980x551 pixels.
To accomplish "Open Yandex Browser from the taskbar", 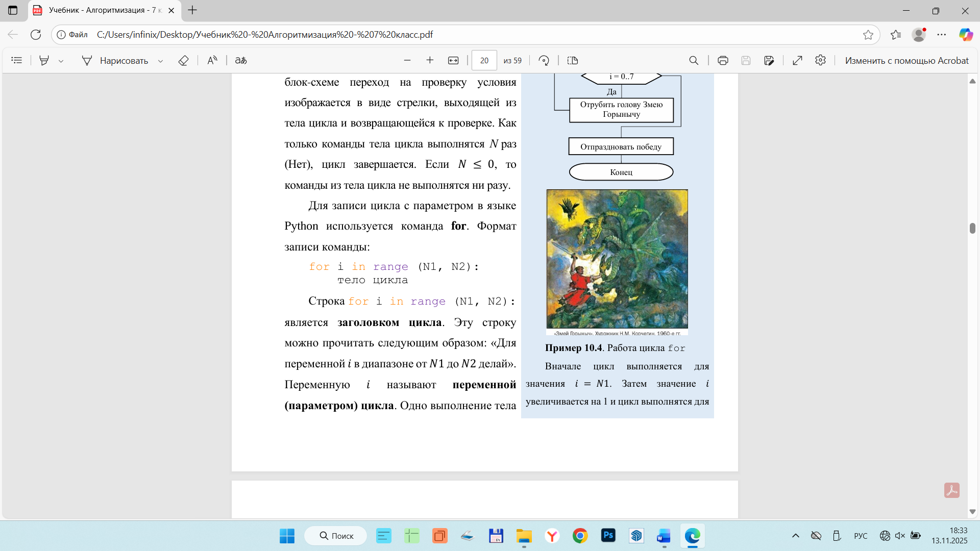I will 552,536.
